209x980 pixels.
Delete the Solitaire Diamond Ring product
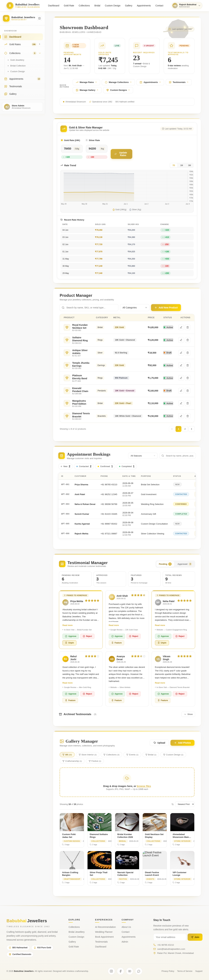pyautogui.click(x=187, y=340)
